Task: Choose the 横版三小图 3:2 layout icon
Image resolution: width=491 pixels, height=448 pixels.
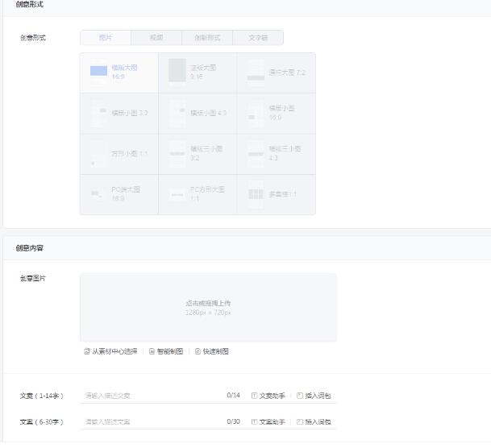Action: click(x=177, y=153)
